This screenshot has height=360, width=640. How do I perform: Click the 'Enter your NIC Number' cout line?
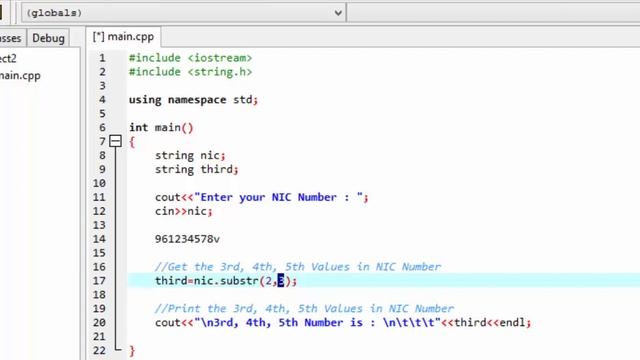[261, 197]
